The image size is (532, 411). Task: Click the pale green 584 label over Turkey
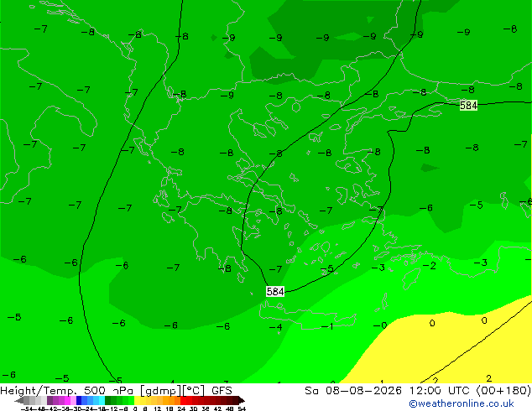click(x=468, y=105)
